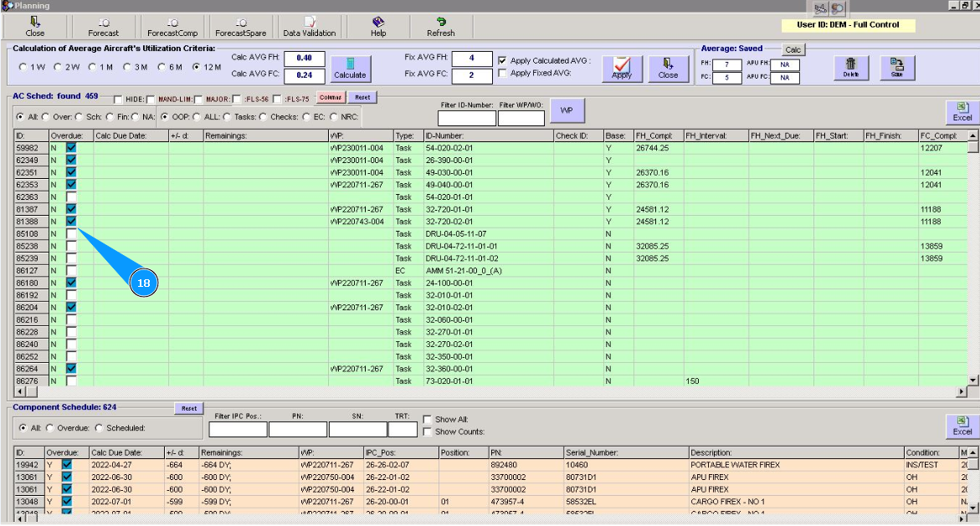Click the Delete trash icon button

[x=850, y=68]
